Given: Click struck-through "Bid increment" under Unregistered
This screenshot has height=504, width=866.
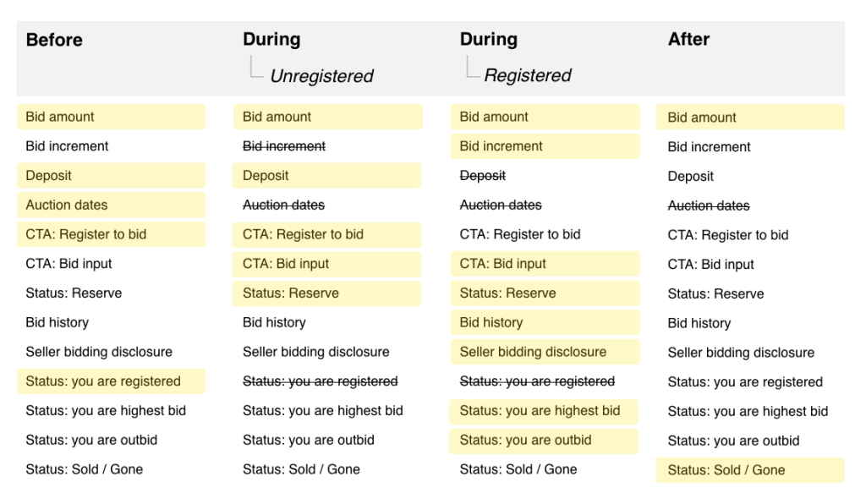Looking at the screenshot, I should point(284,146).
